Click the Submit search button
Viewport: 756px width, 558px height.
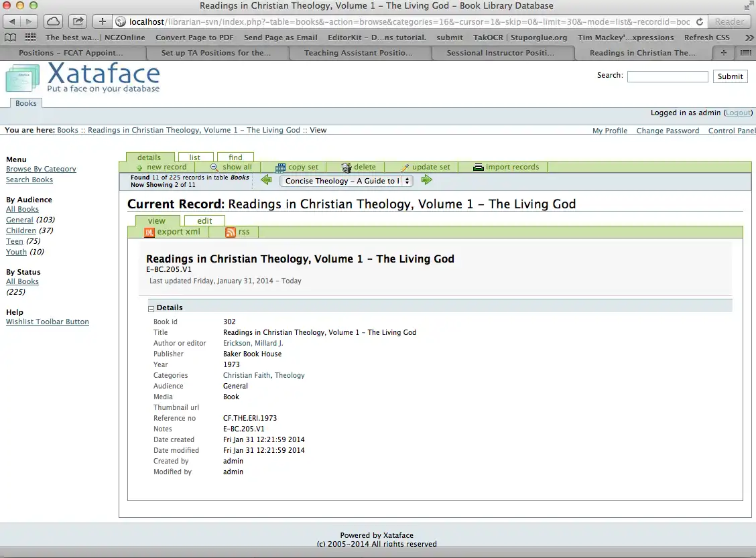click(731, 76)
